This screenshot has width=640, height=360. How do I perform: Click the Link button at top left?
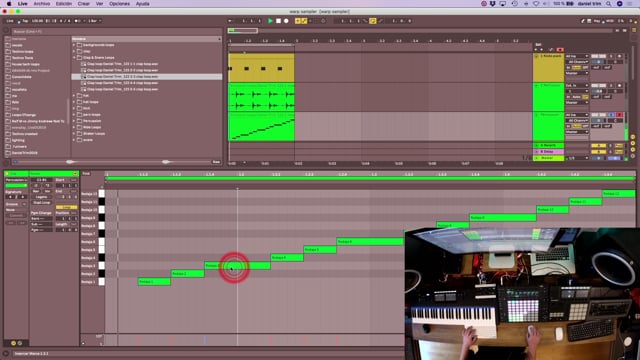point(10,21)
